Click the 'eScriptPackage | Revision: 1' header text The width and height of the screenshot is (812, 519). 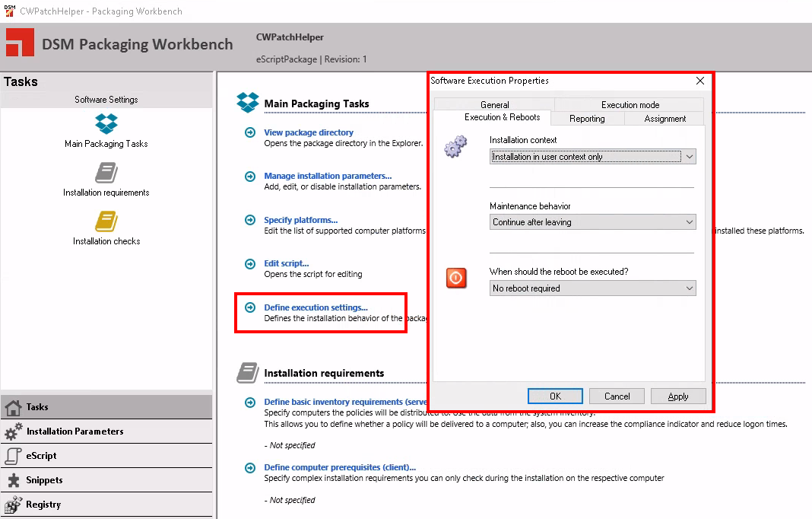point(311,59)
